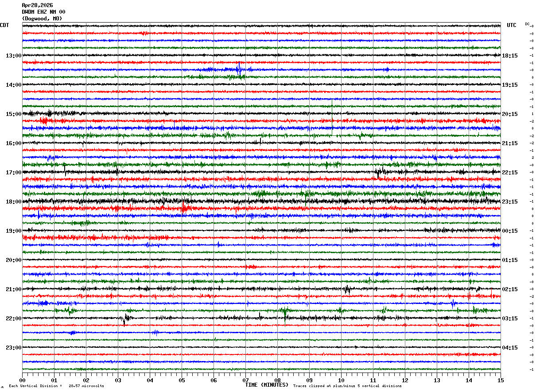536x392 pixels.
Task: Click the 00:15 UTC time label
Action: pos(509,231)
